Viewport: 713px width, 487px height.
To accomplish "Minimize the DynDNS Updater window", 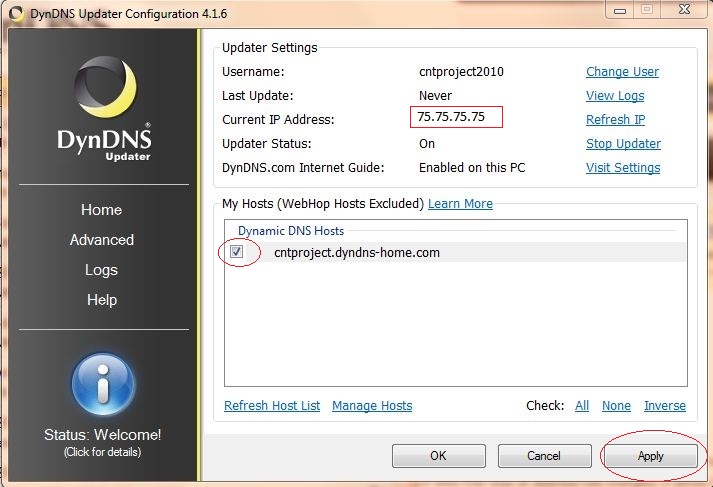I will click(x=620, y=10).
